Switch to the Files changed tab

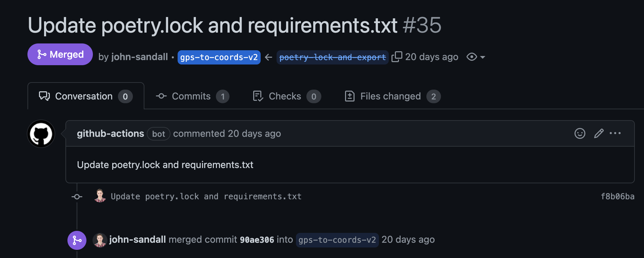pyautogui.click(x=390, y=96)
